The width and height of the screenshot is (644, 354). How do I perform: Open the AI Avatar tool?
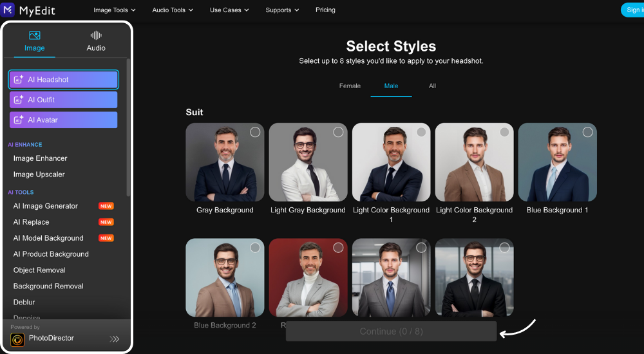pyautogui.click(x=63, y=120)
